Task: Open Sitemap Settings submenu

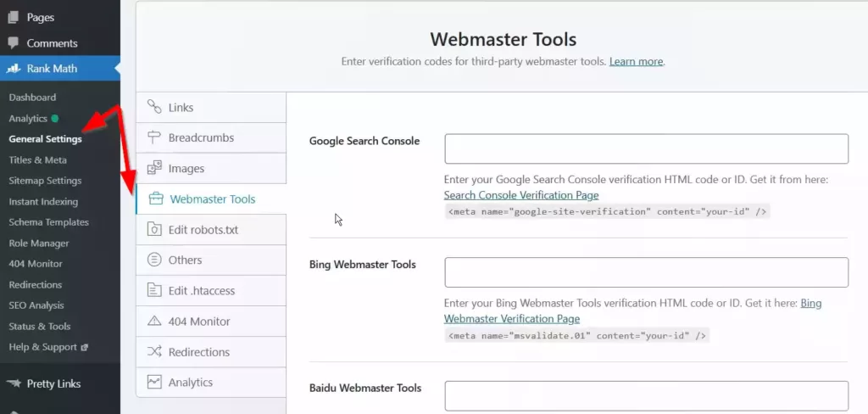Action: (x=45, y=181)
